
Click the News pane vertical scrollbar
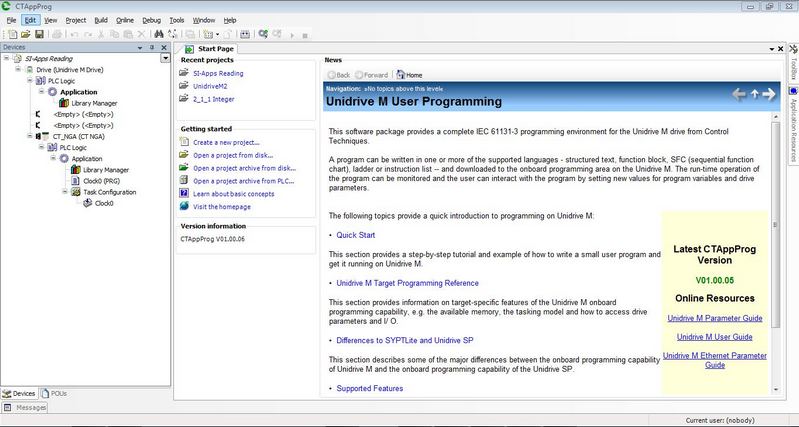click(x=776, y=224)
